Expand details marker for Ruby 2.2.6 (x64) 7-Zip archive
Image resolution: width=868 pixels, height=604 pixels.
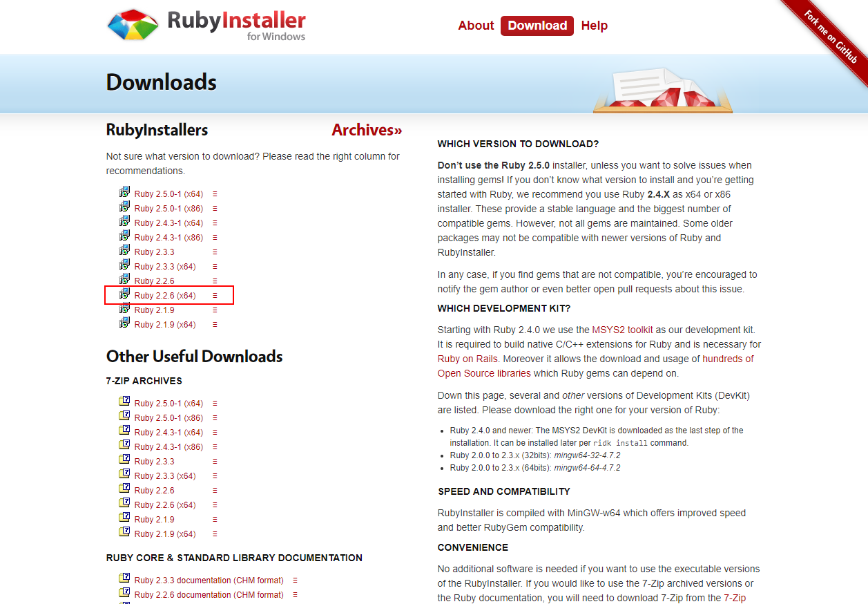click(x=215, y=505)
